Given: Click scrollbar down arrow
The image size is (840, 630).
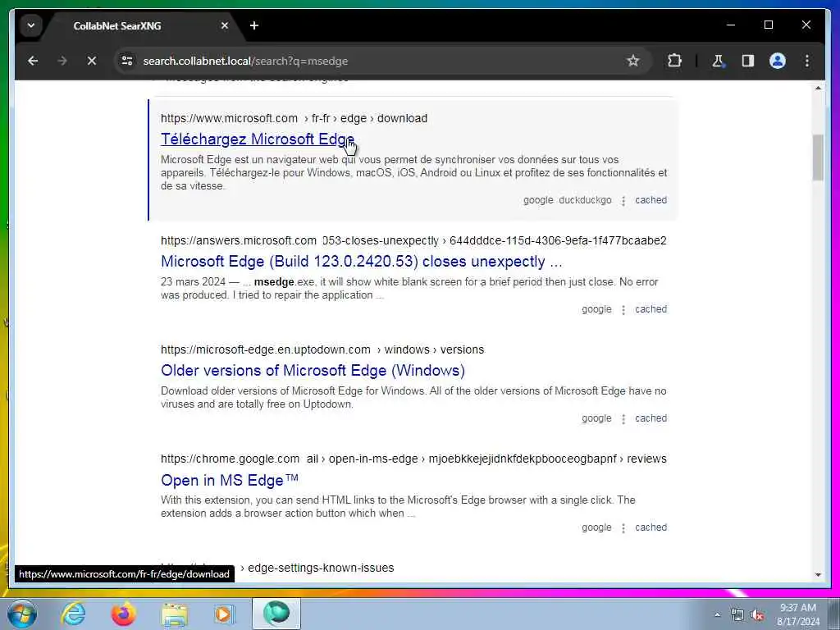Looking at the screenshot, I should tap(818, 574).
